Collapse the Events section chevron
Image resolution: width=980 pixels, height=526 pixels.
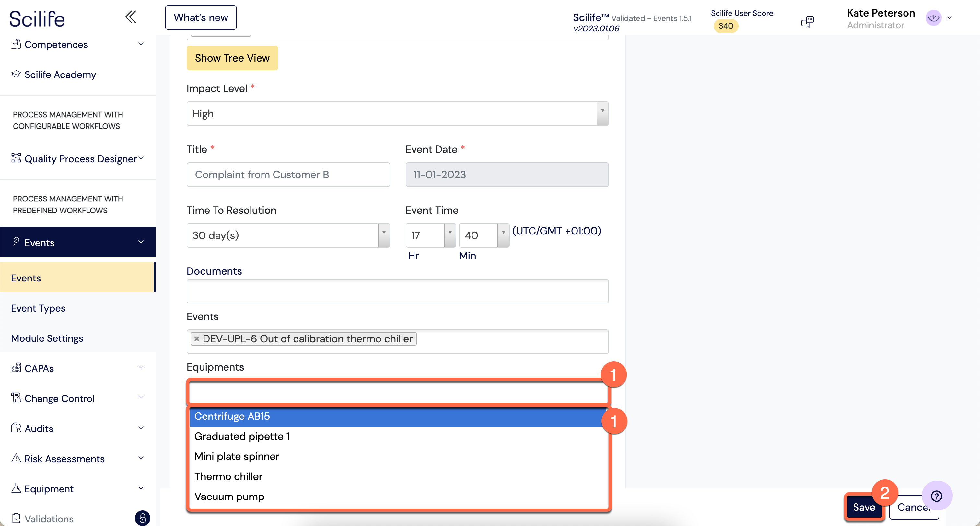(x=141, y=242)
